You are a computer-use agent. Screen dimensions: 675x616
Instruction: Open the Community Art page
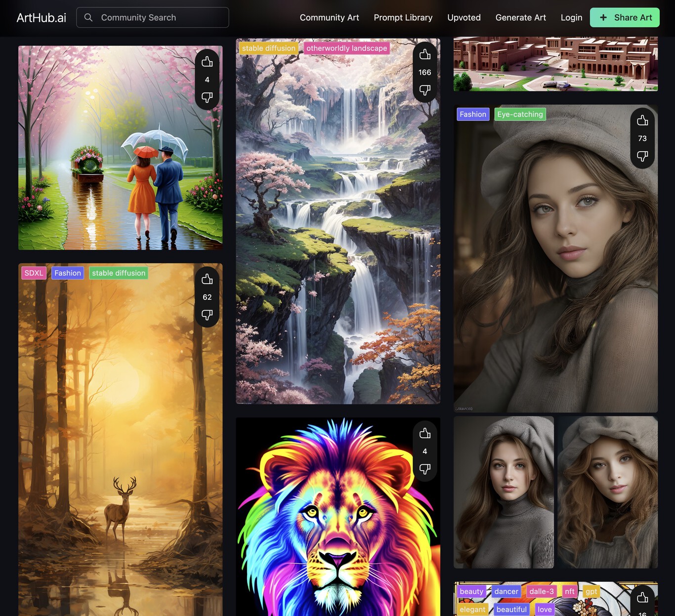point(329,17)
